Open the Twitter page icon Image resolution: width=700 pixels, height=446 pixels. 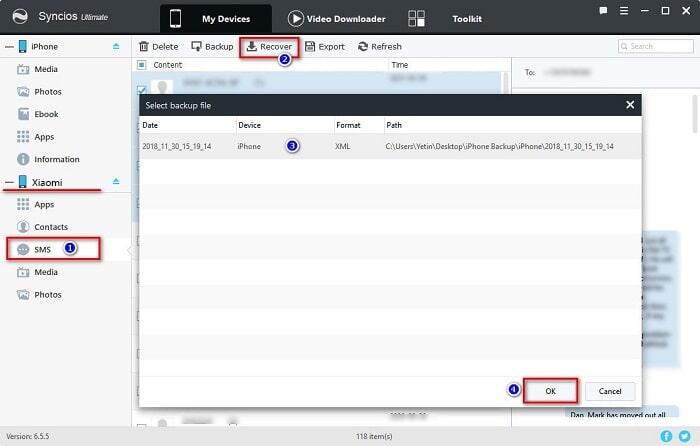(685, 437)
